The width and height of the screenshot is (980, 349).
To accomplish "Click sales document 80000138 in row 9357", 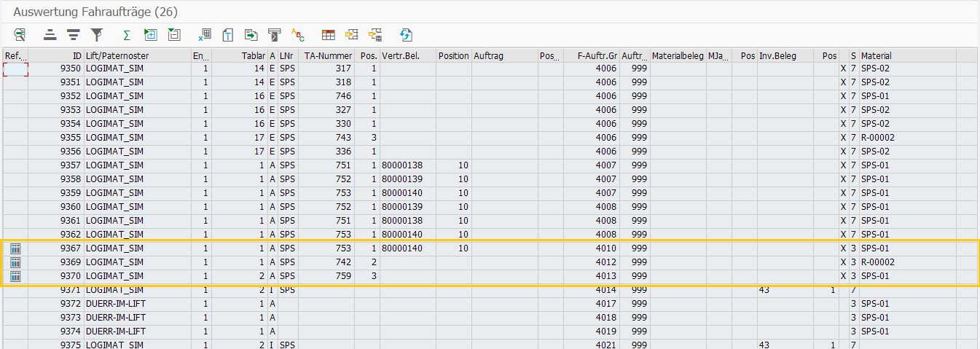I will (x=402, y=165).
